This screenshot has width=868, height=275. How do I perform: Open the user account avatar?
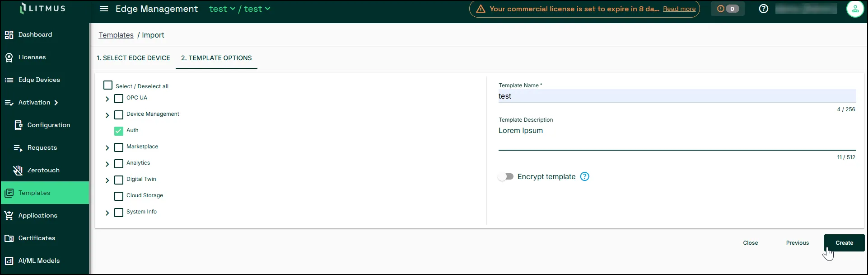coord(855,9)
